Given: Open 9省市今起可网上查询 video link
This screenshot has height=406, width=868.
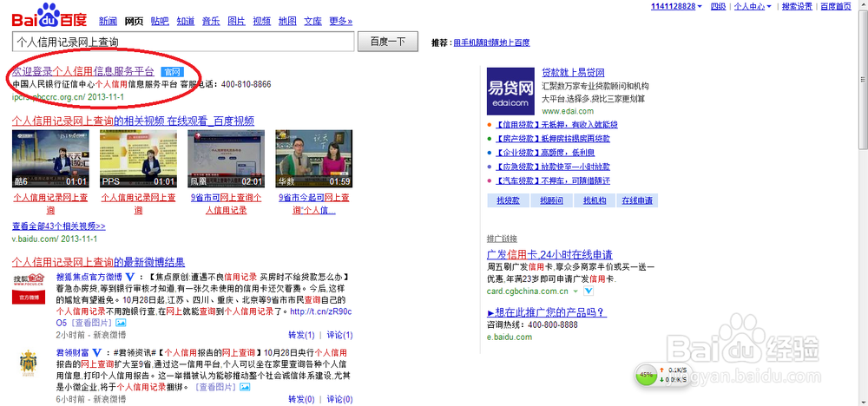Looking at the screenshot, I should 314,204.
